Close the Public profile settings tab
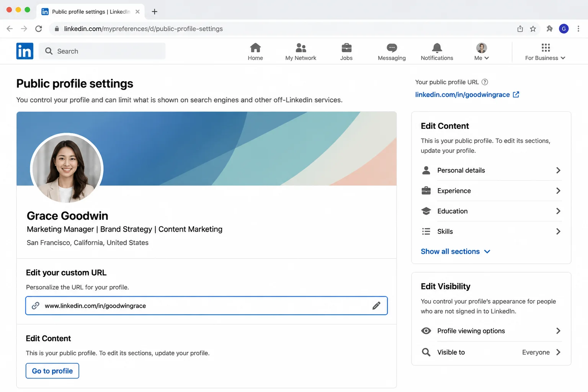Viewport: 588px width, 392px height. 137,11
